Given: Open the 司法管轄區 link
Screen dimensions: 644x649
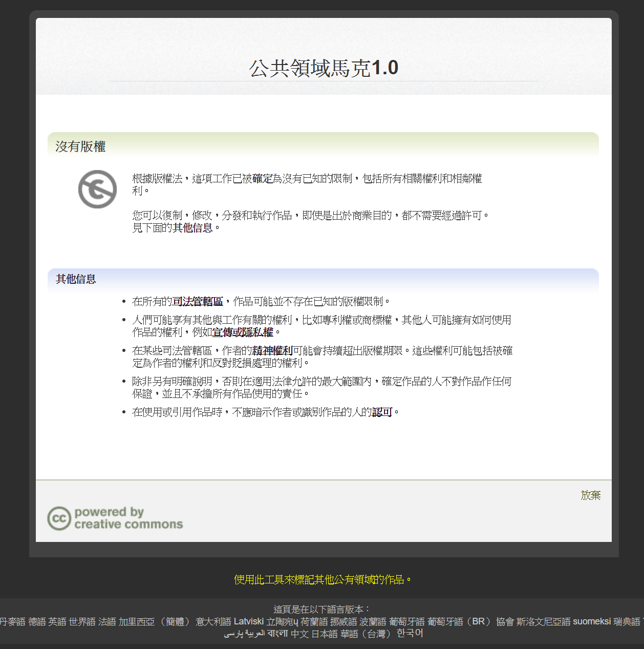Looking at the screenshot, I should pos(198,302).
